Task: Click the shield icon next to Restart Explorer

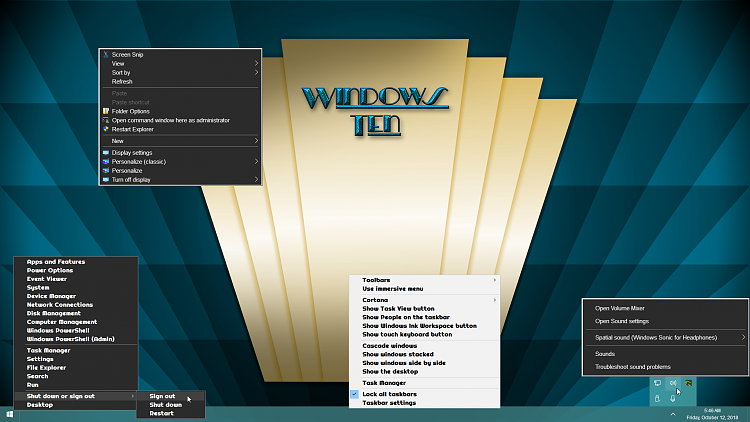Action: click(x=106, y=129)
